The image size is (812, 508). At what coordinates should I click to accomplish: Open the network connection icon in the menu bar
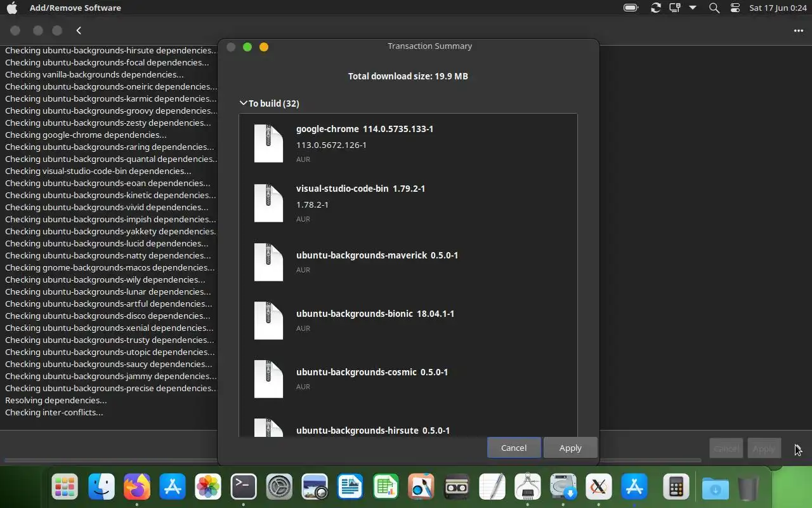point(675,8)
